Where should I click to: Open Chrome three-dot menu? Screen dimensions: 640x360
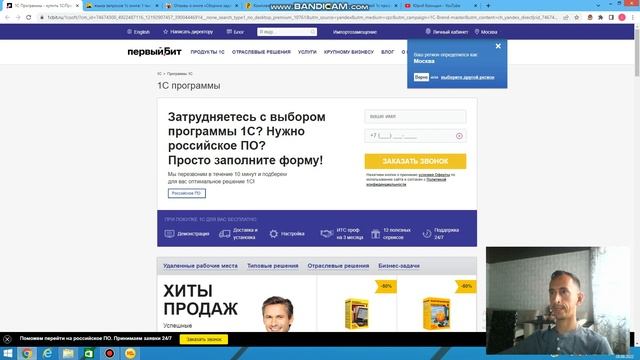tap(633, 18)
